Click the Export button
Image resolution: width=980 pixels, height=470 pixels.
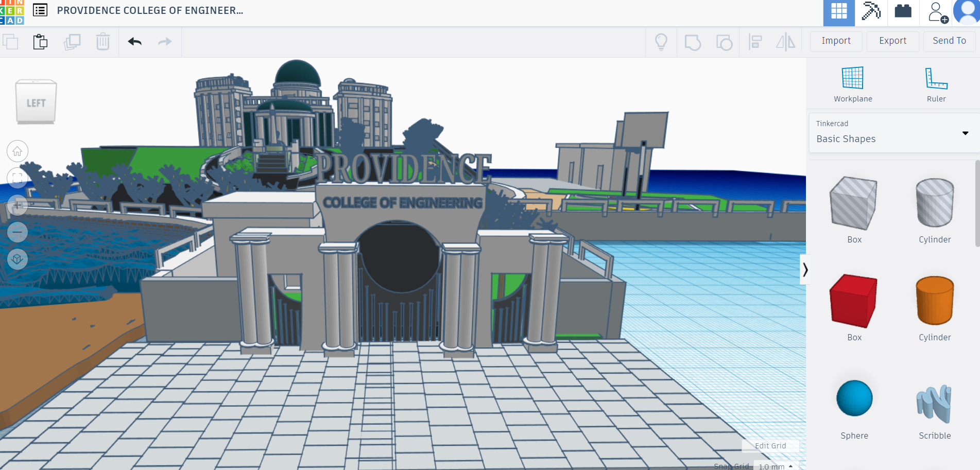click(892, 41)
